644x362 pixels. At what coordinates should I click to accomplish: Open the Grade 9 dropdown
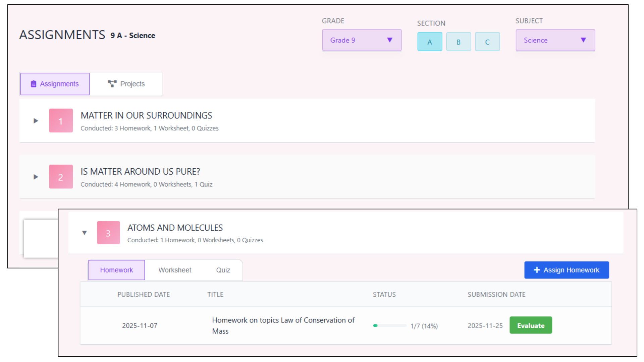tap(362, 40)
